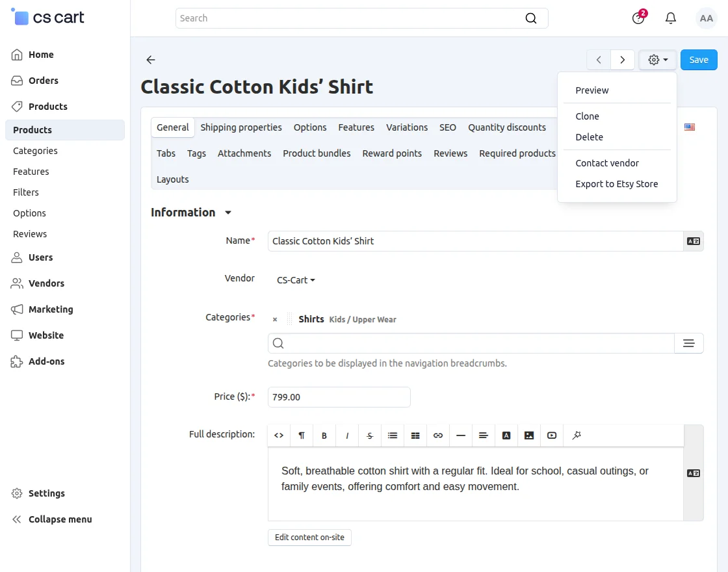Go to next product with right chevron
Viewport: 728px width, 572px height.
click(623, 60)
